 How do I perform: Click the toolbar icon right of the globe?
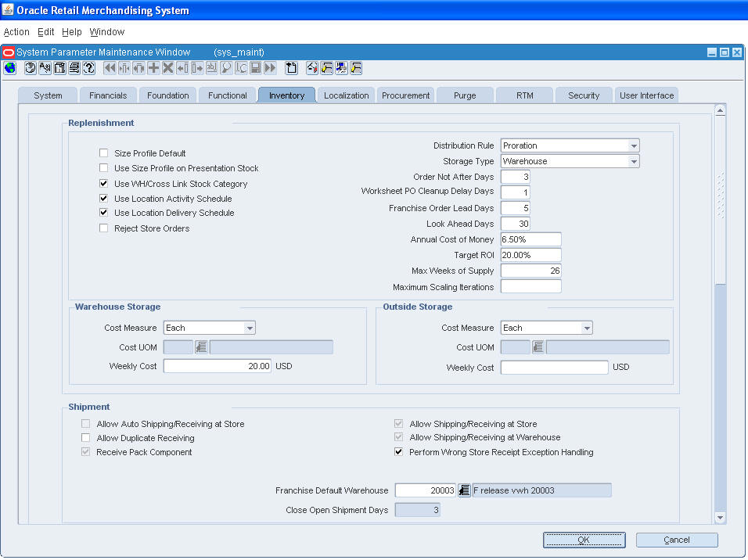coord(30,68)
